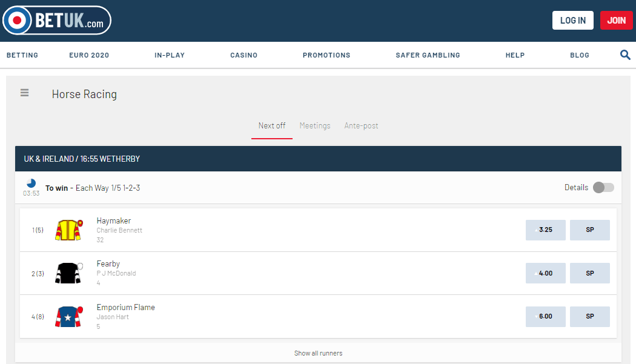Click Fearby's black jockey silks icon

coord(68,273)
